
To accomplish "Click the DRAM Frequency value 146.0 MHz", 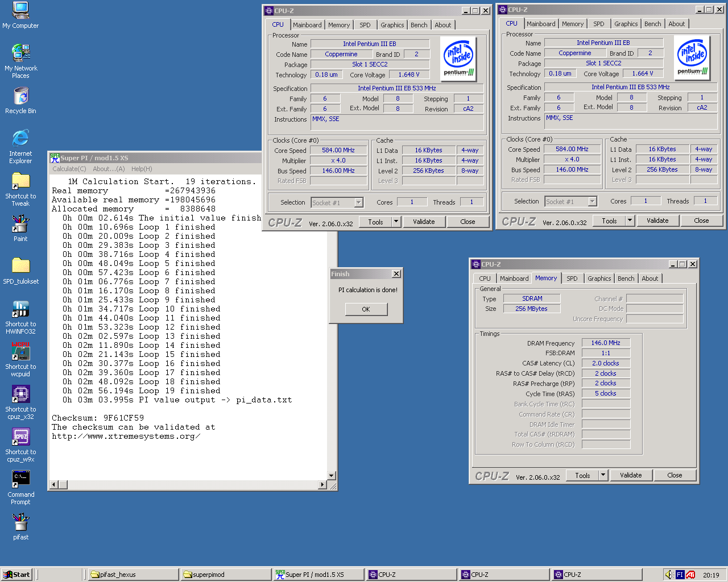I will pyautogui.click(x=606, y=343).
